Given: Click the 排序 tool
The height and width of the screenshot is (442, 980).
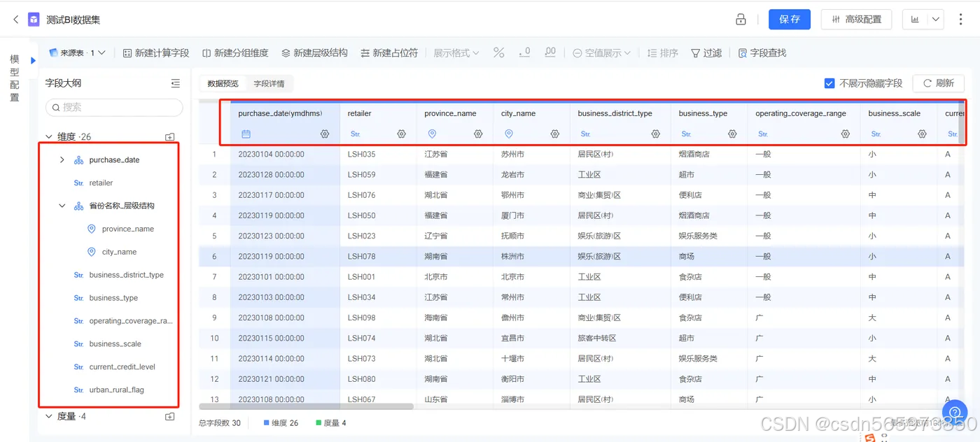Looking at the screenshot, I should click(x=662, y=53).
